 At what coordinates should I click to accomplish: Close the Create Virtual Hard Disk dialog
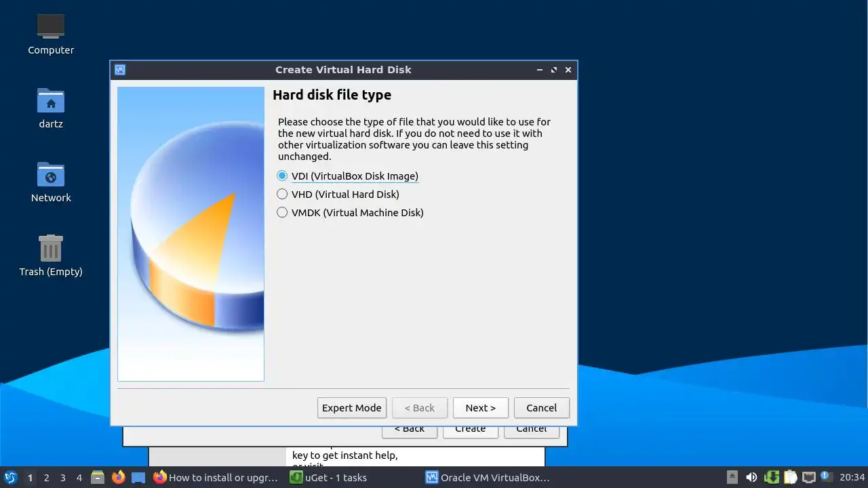[568, 70]
